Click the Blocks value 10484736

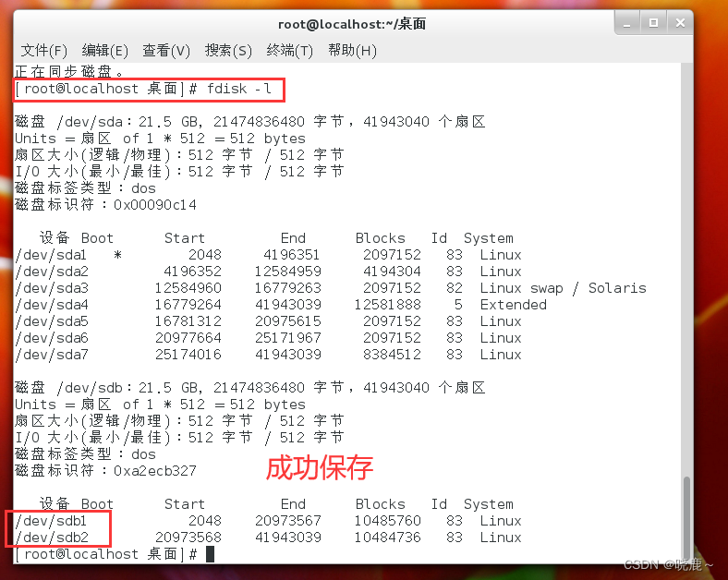tap(388, 538)
